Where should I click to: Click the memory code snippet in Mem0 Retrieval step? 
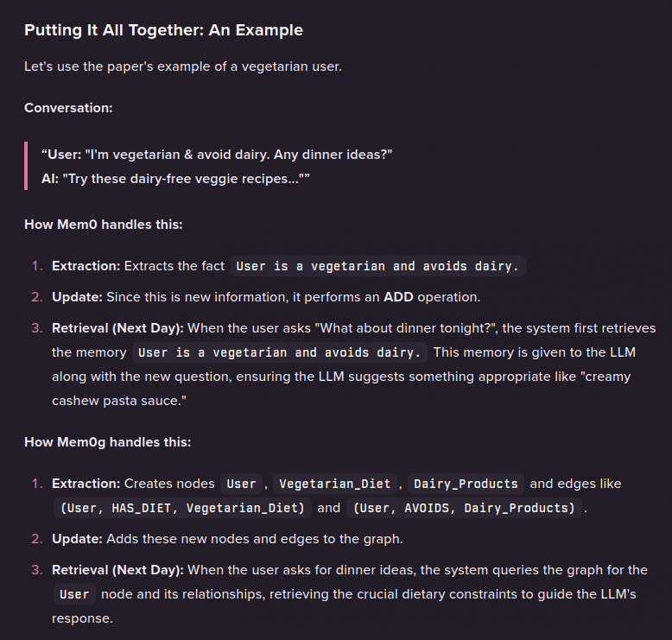(280, 352)
